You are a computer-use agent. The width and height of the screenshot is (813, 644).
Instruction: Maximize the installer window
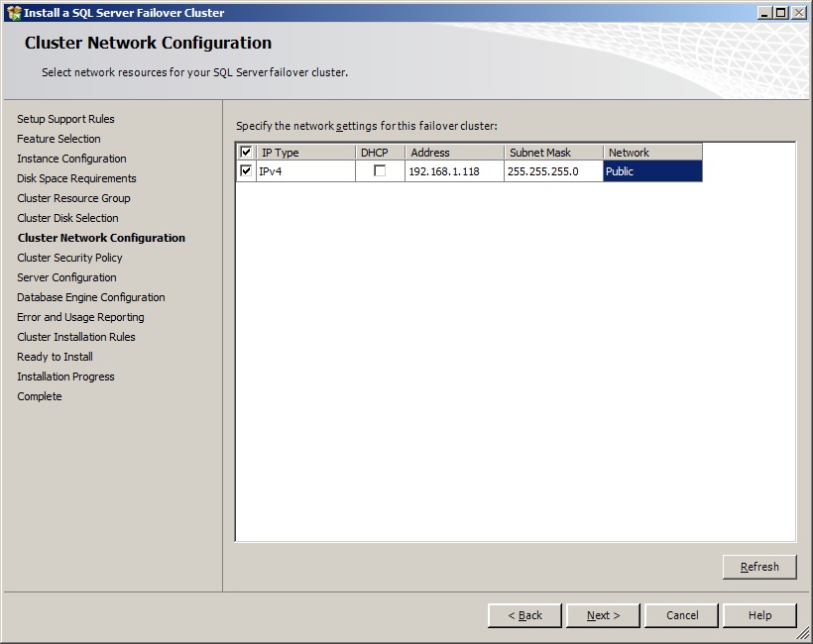pyautogui.click(x=781, y=13)
